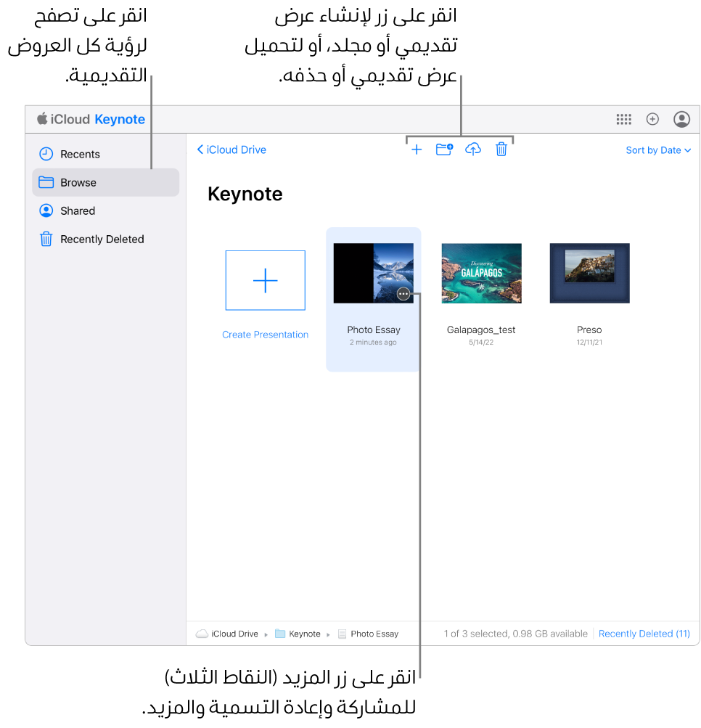The image size is (701, 728).
Task: Click iCloud Drive in the path bar
Action: click(234, 634)
